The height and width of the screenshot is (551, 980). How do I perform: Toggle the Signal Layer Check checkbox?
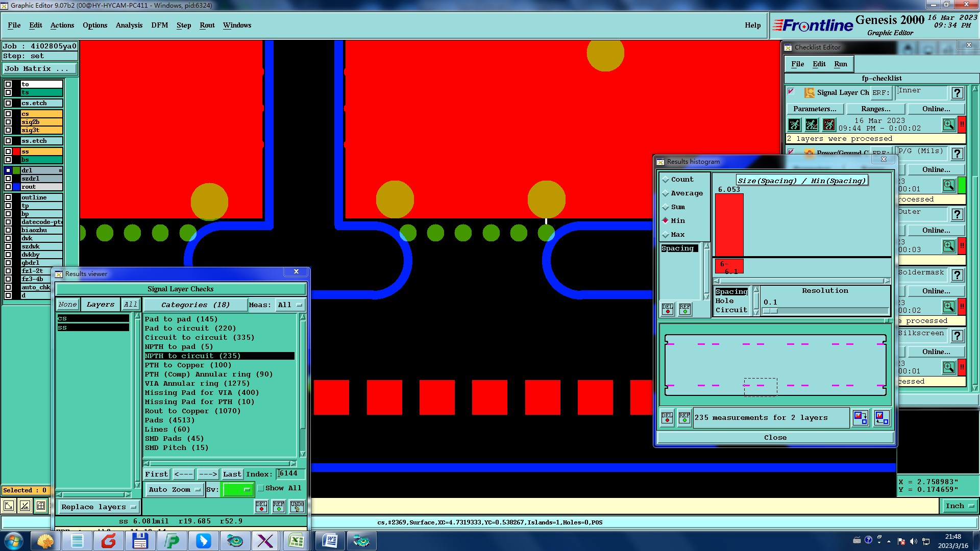791,92
